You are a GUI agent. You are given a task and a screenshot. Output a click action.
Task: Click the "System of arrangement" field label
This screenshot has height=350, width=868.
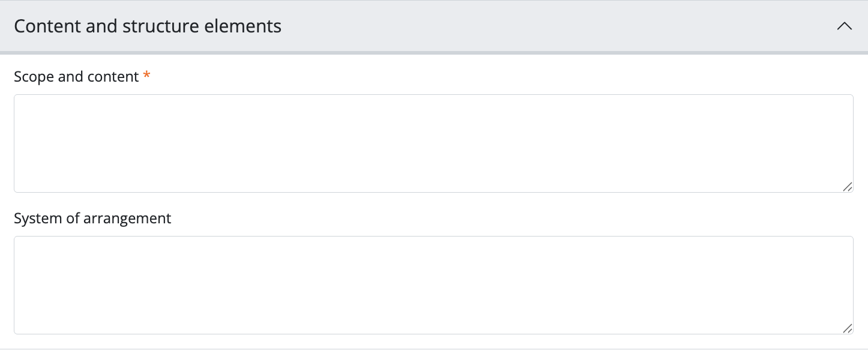92,219
